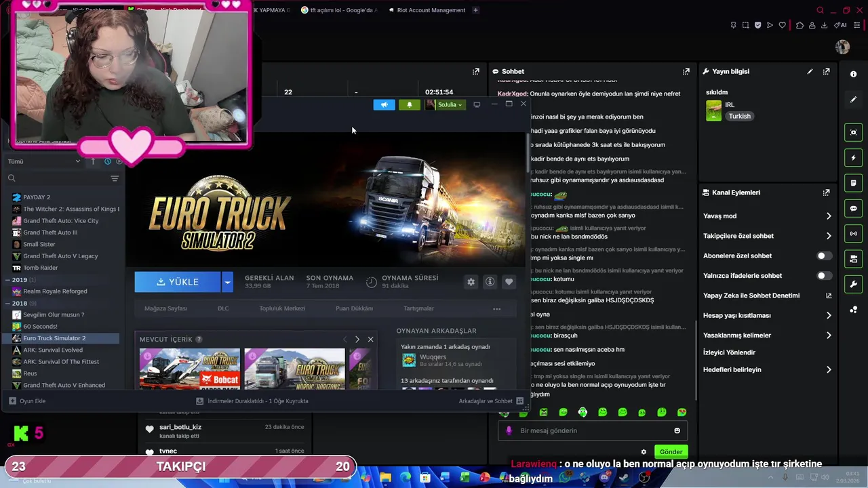Open the Tartışmalar tab
The width and height of the screenshot is (868, 488).
coord(418,308)
